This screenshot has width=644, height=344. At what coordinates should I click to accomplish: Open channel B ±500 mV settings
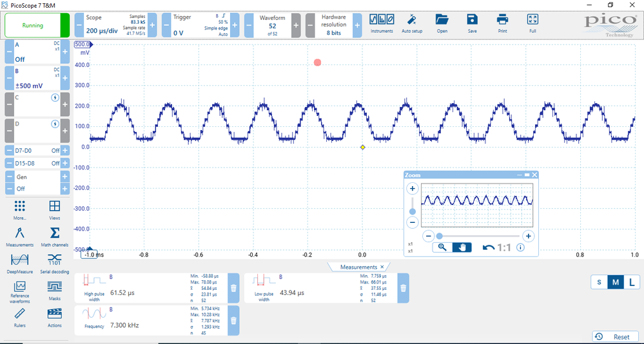37,78
